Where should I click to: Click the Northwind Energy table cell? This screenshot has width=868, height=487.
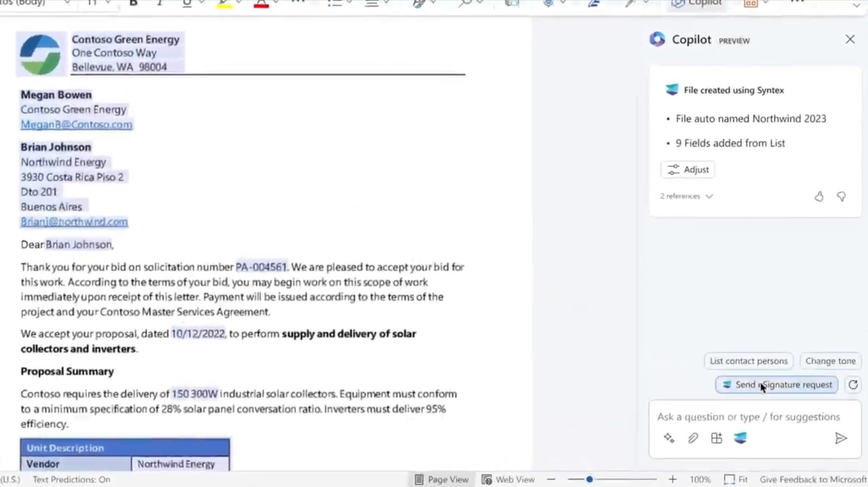click(180, 463)
